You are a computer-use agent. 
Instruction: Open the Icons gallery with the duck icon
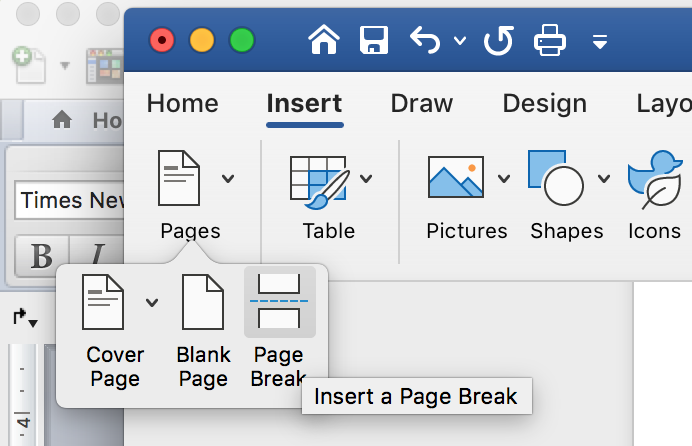pos(655,179)
